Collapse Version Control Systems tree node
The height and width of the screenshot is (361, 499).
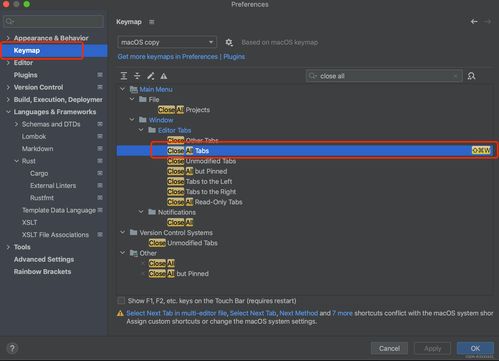pyautogui.click(x=123, y=232)
